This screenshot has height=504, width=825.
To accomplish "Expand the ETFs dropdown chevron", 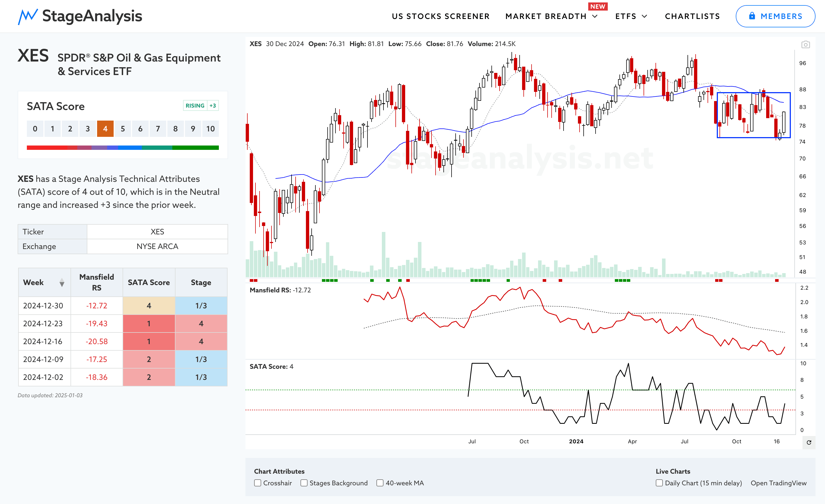I will coord(644,16).
